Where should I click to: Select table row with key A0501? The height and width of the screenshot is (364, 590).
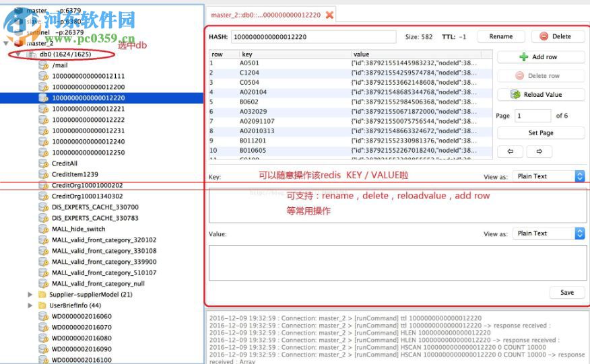click(x=351, y=63)
